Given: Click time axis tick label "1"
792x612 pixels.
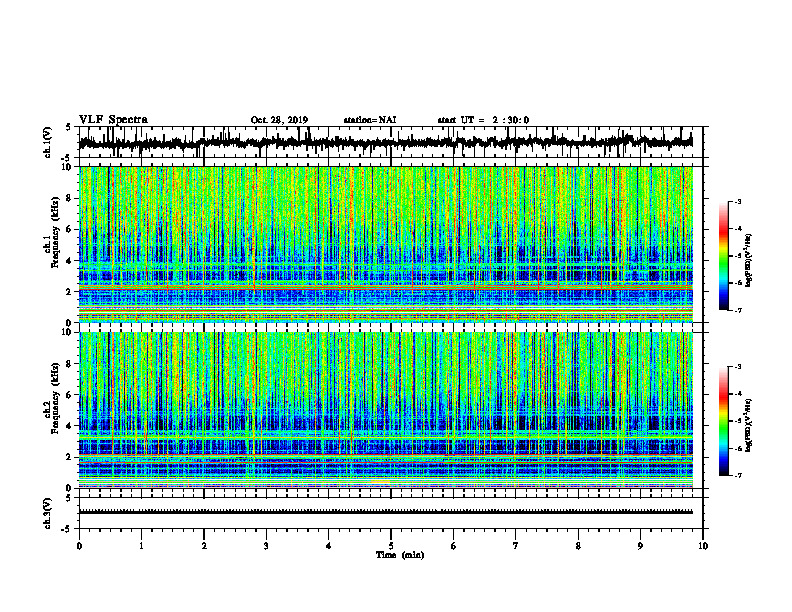Looking at the screenshot, I should pos(141,546).
